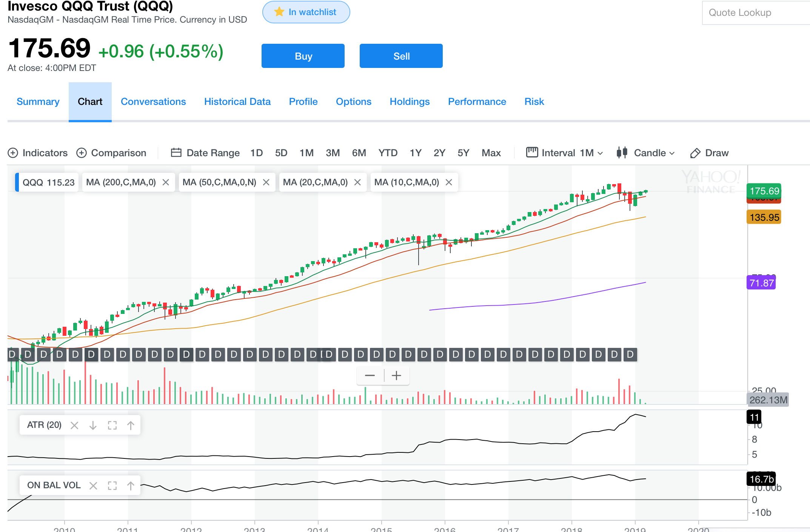The height and width of the screenshot is (532, 810).
Task: Click the MA (200,C,MA,0) indicator label
Action: pos(121,182)
